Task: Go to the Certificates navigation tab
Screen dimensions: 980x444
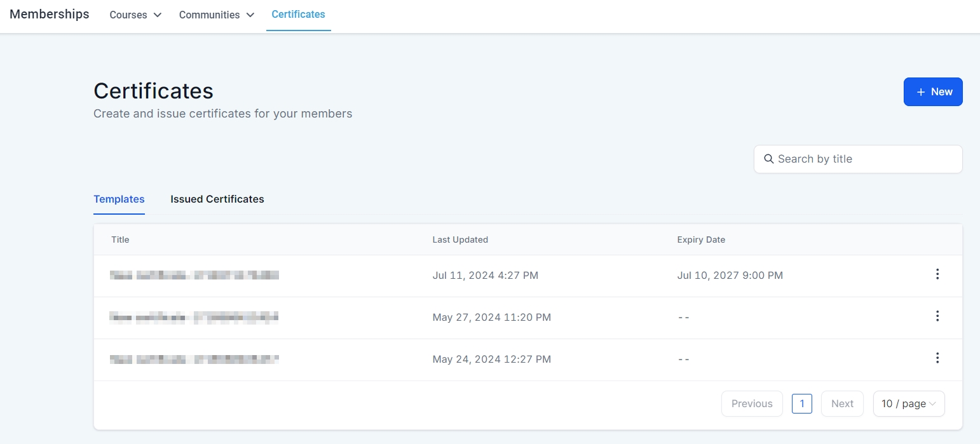Action: point(298,14)
